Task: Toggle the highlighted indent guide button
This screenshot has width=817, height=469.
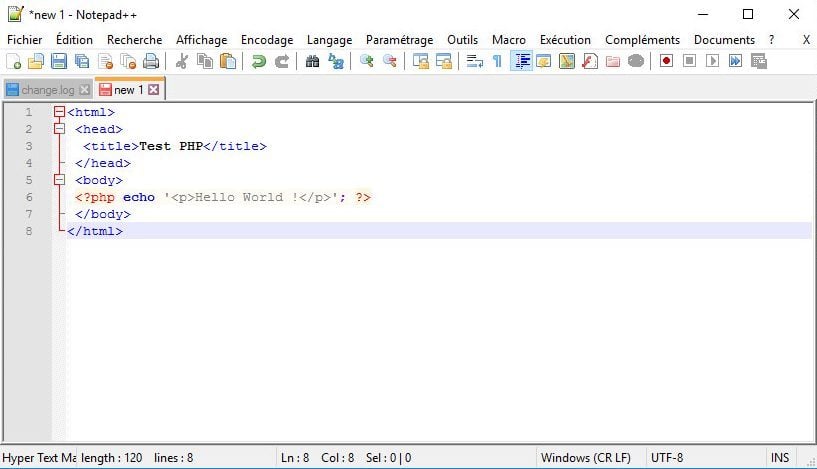Action: [521, 61]
